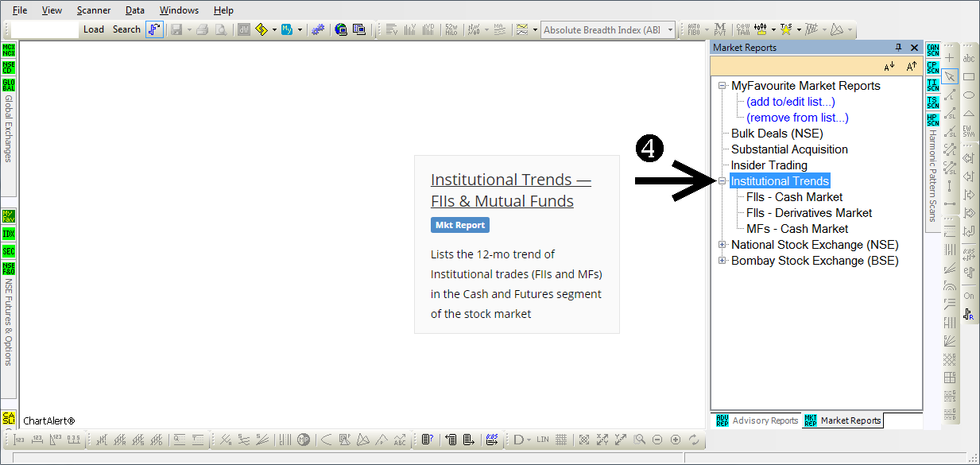Open the Windows menu
The image size is (980, 465).
click(179, 10)
